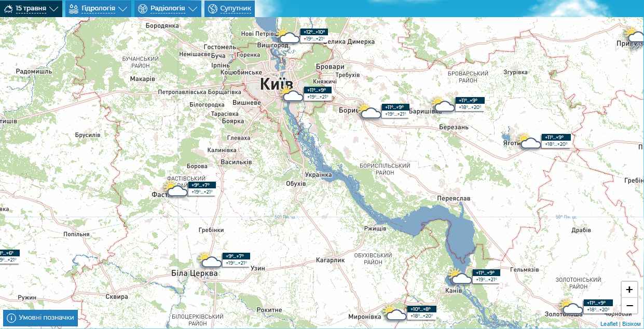The height and width of the screenshot is (329, 644).
Task: Expand the Гідрологія menu
Action: (x=98, y=8)
